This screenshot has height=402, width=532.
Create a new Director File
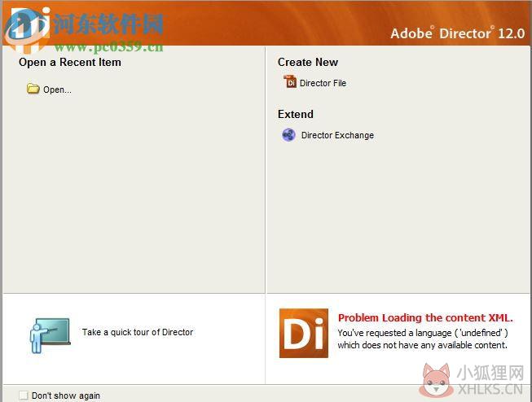(x=323, y=83)
